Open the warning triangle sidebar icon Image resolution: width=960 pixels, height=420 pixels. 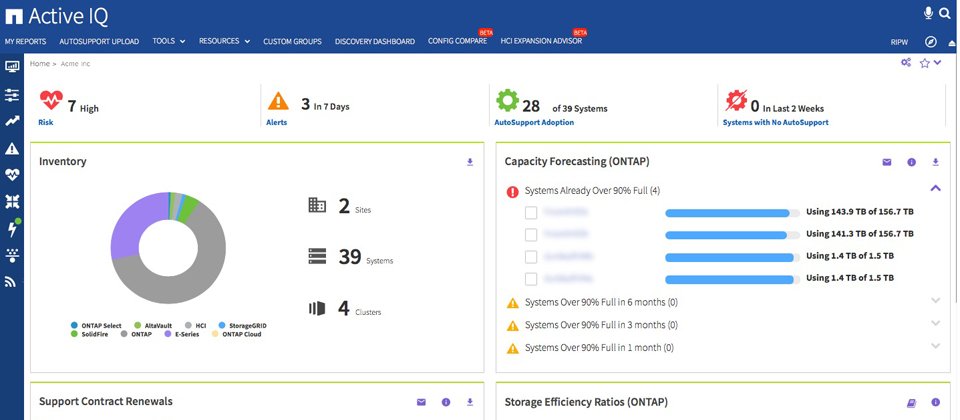[12, 148]
